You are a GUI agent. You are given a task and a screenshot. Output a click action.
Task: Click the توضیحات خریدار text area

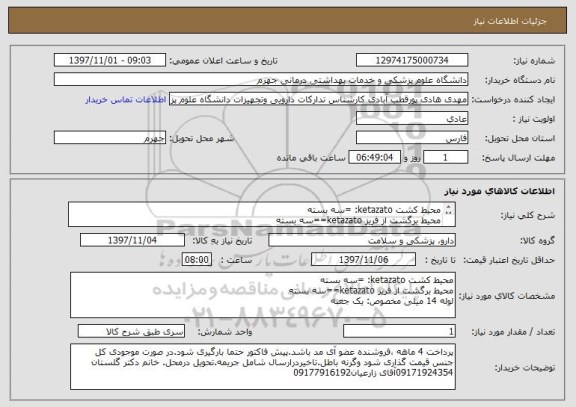(263, 367)
